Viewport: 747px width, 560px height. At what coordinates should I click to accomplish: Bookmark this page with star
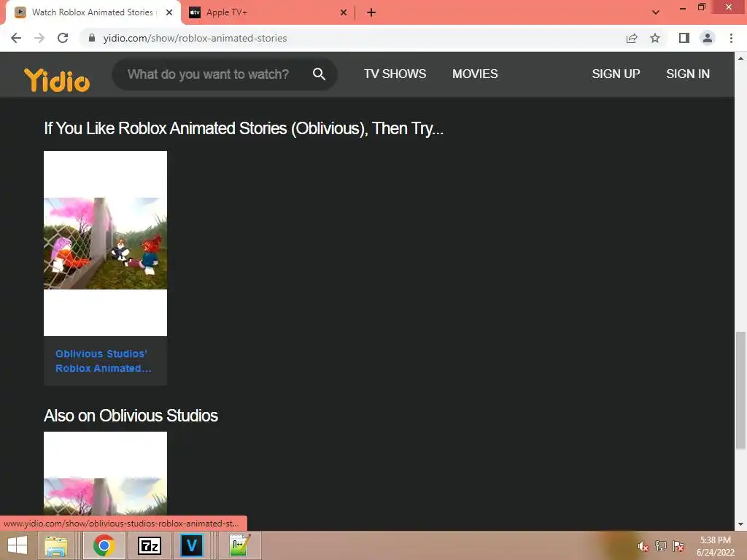(655, 38)
